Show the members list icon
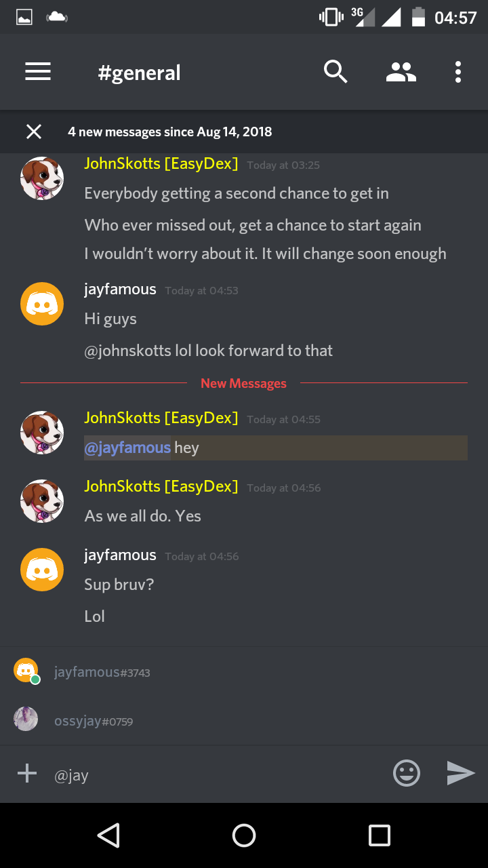The image size is (488, 868). point(401,72)
